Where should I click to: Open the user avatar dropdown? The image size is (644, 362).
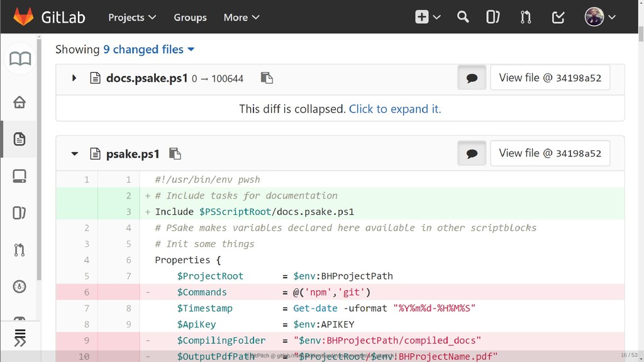coord(601,17)
